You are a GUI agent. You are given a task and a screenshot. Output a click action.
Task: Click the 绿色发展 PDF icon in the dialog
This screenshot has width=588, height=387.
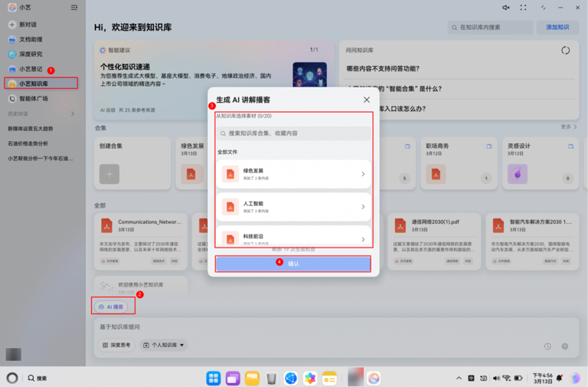point(230,174)
